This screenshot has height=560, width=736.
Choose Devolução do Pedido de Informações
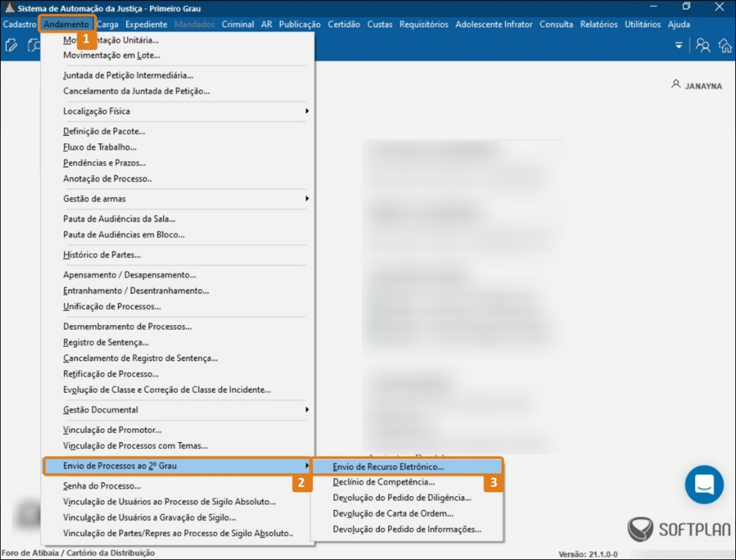click(407, 529)
